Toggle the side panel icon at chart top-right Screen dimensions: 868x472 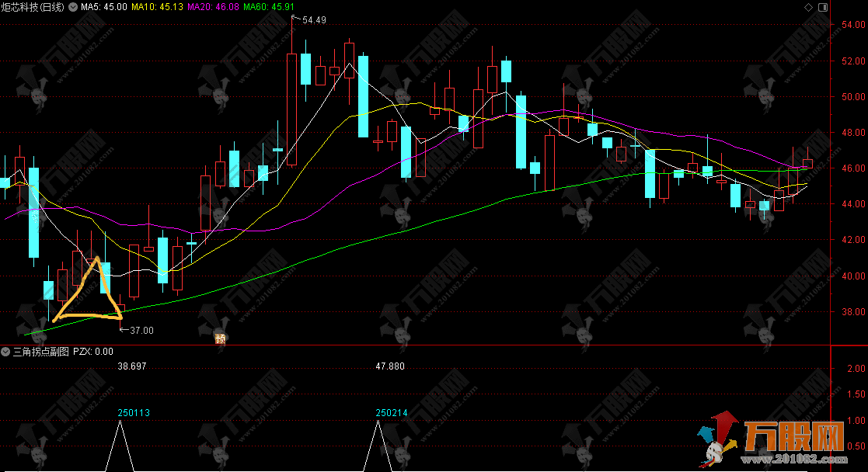pos(823,7)
